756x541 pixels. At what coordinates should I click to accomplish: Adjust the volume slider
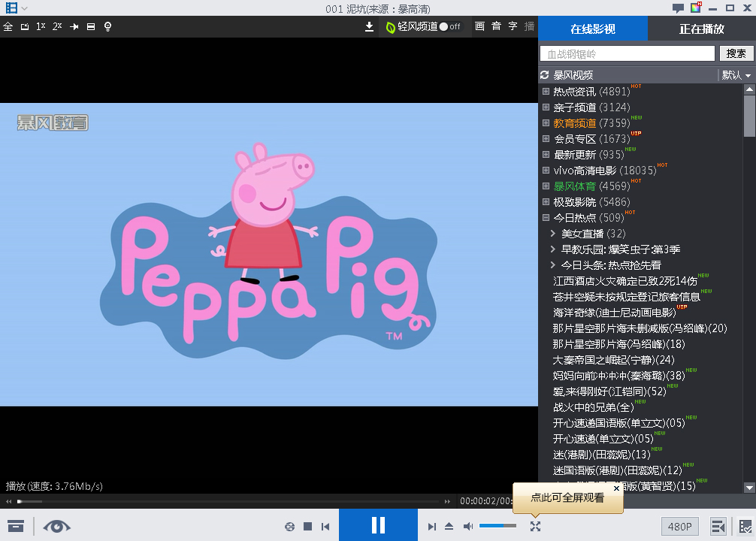497,525
